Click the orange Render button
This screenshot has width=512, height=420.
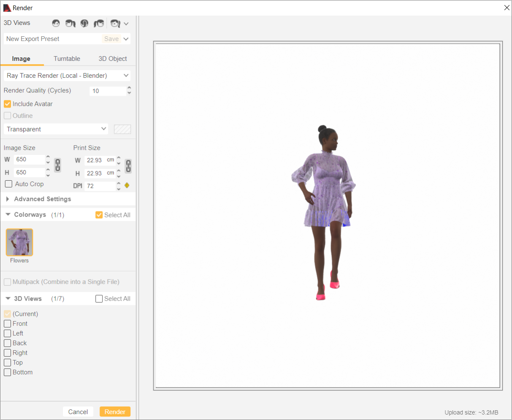click(115, 412)
